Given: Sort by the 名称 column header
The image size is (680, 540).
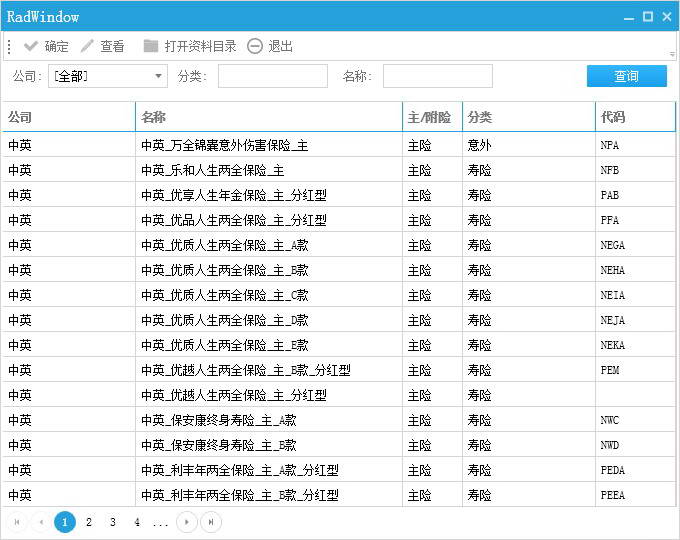Looking at the screenshot, I should point(269,117).
